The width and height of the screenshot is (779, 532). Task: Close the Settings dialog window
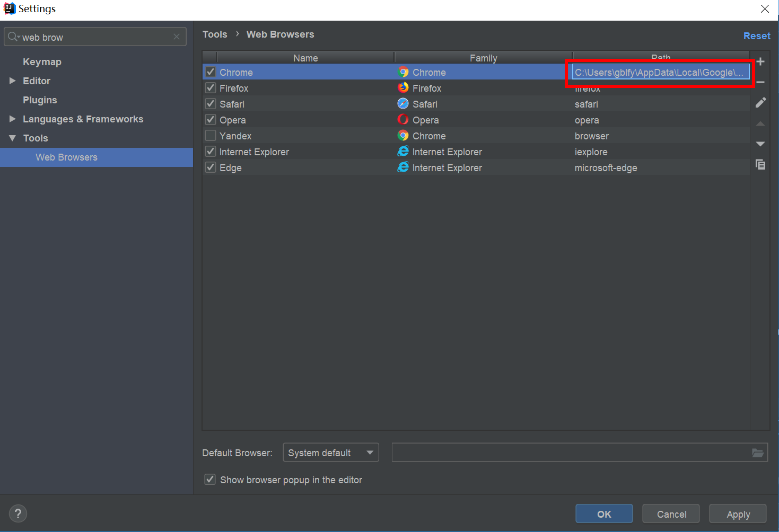765,9
